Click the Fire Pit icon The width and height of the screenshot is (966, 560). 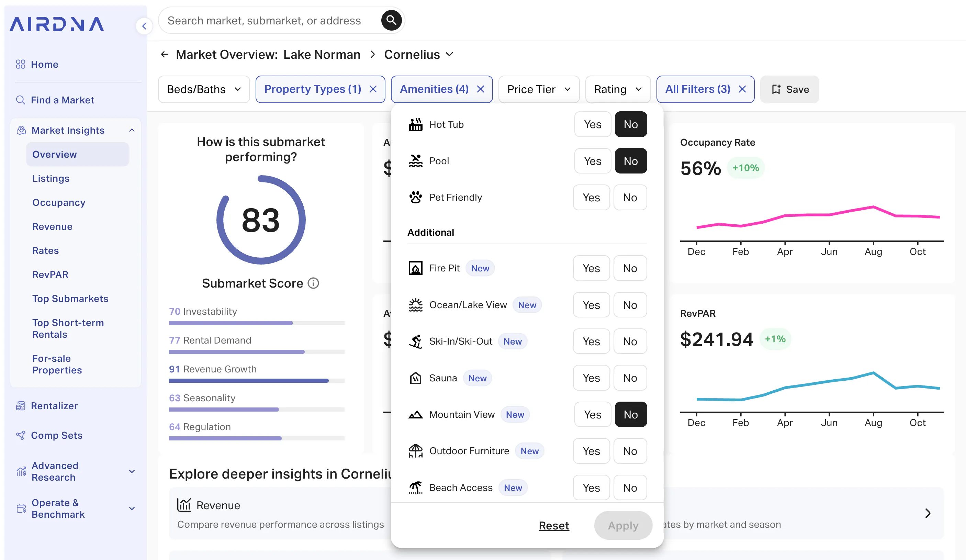(416, 268)
